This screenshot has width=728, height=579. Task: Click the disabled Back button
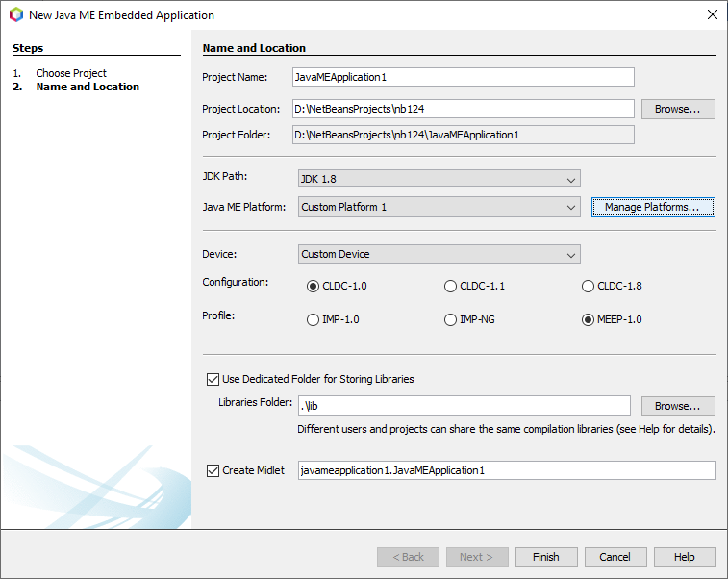[408, 557]
